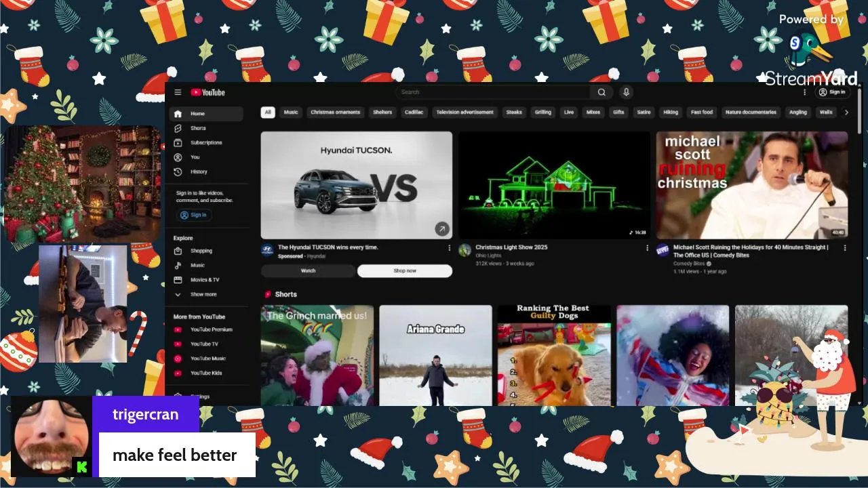This screenshot has height=488, width=868.
Task: Open the YouTube hamburger guide menu
Action: (178, 92)
